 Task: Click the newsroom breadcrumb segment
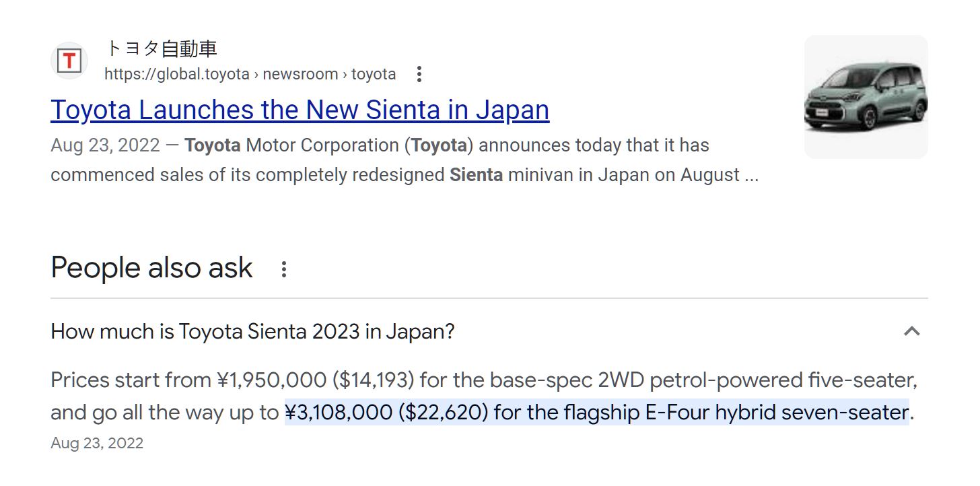(300, 74)
